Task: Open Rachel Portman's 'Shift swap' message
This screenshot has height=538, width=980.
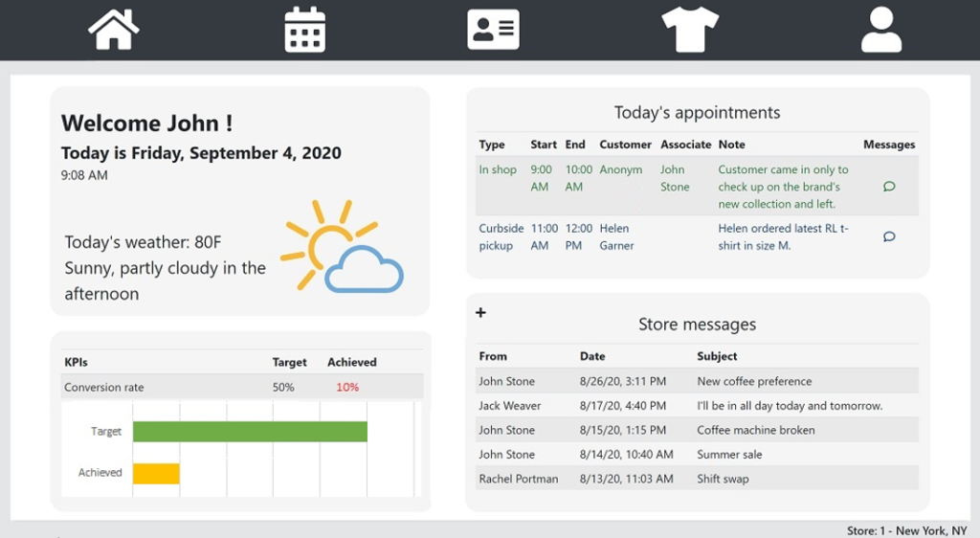Action: [697, 479]
